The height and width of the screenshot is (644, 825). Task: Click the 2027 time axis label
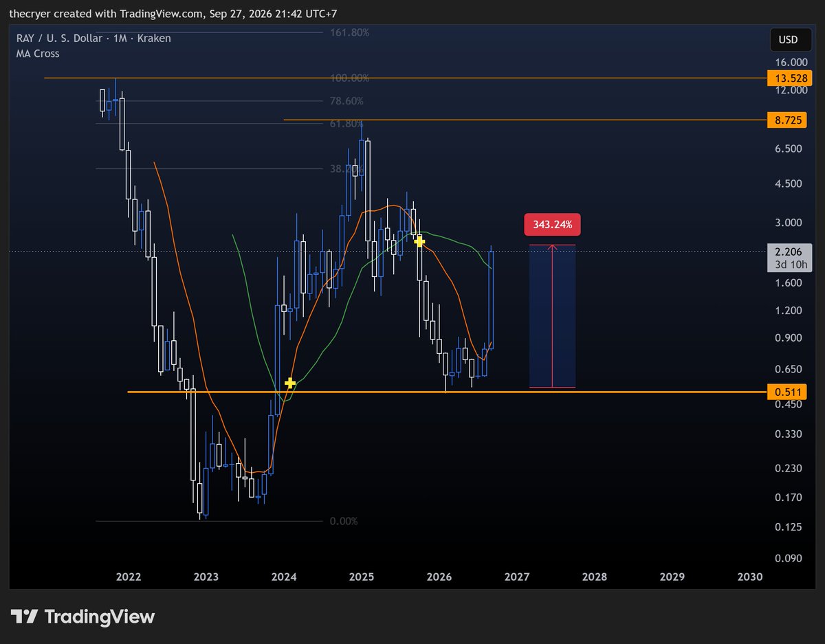(x=517, y=577)
